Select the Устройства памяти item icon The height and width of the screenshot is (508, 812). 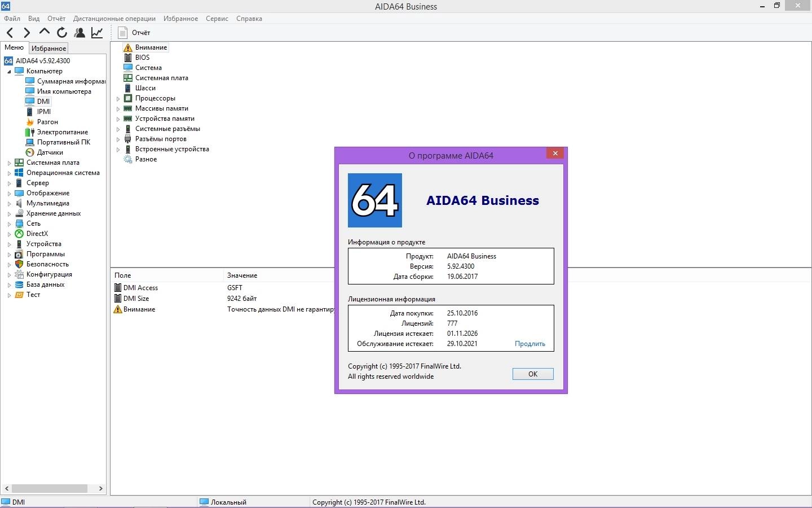(x=128, y=119)
